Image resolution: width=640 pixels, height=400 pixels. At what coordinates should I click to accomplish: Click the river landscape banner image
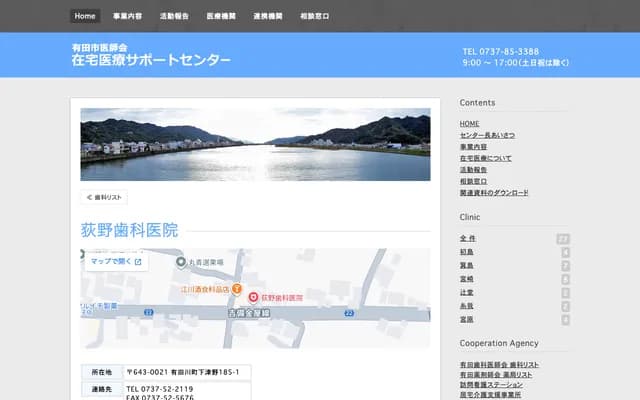pyautogui.click(x=255, y=144)
